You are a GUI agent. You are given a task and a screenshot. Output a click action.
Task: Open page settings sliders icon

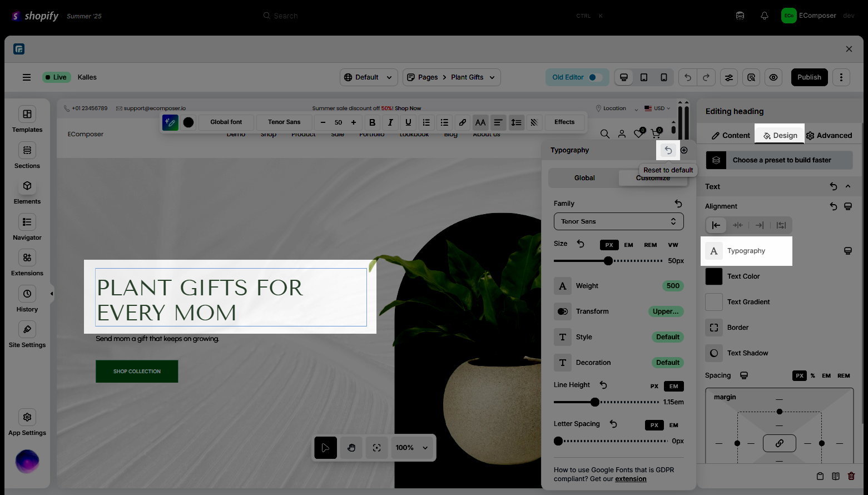coord(729,77)
